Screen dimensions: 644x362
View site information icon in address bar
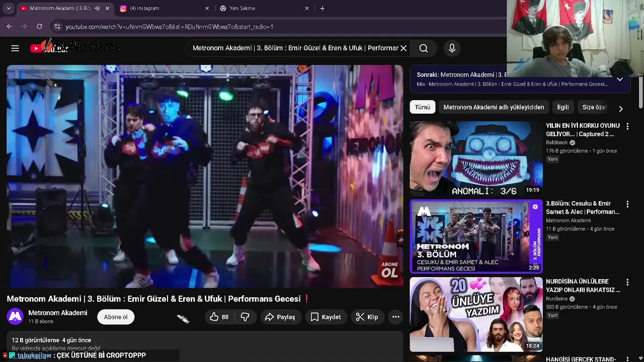coord(57,27)
